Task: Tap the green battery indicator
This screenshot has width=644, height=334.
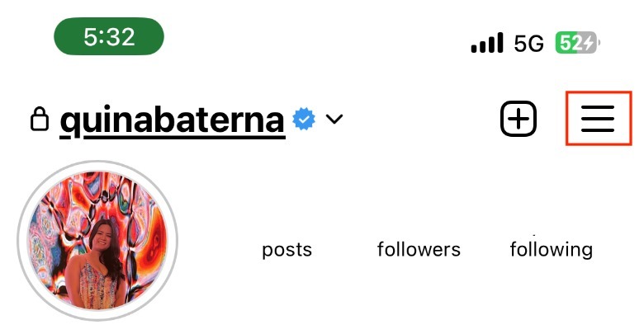Action: point(577,43)
